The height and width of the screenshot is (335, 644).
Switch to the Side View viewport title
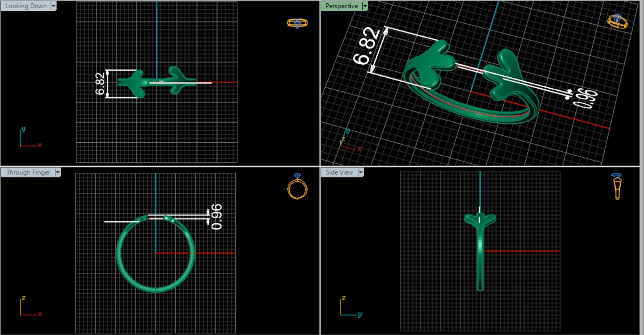click(x=339, y=172)
